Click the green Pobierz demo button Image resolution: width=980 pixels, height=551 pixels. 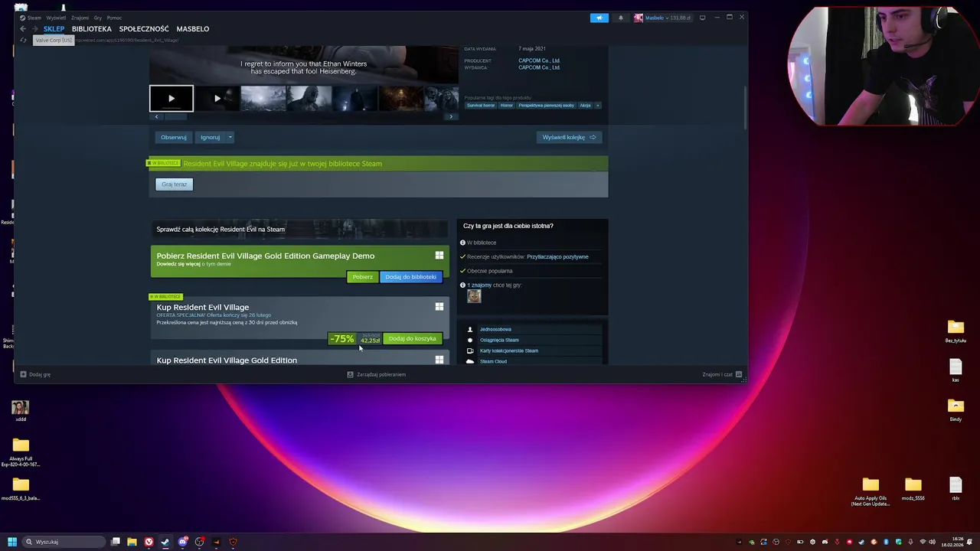click(363, 277)
